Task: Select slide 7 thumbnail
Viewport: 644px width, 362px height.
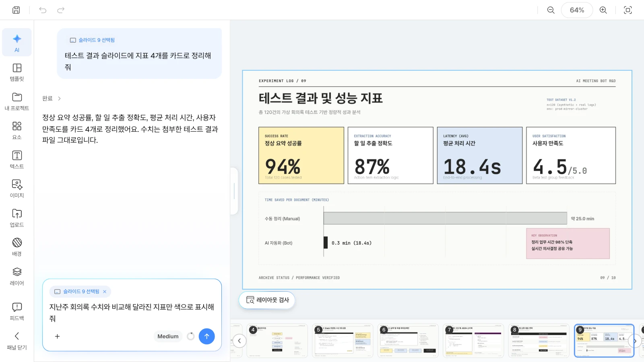Action: (473, 341)
